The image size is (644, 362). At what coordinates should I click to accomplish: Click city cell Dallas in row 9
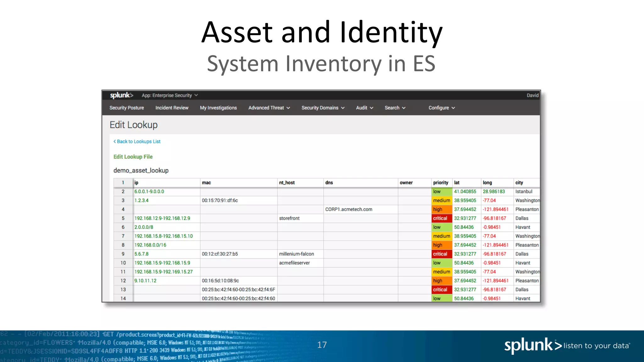tap(527, 254)
